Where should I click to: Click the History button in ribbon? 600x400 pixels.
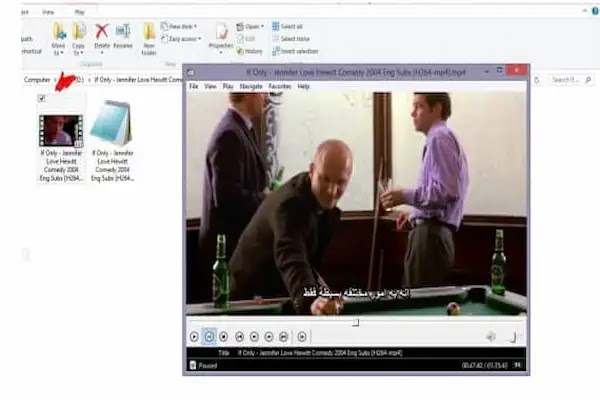coord(249,51)
